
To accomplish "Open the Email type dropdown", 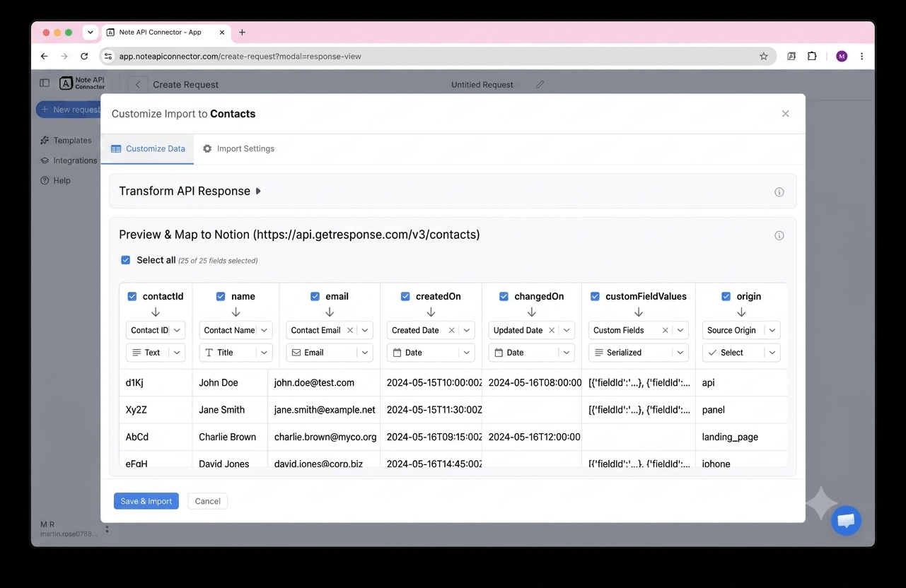I will coord(330,353).
